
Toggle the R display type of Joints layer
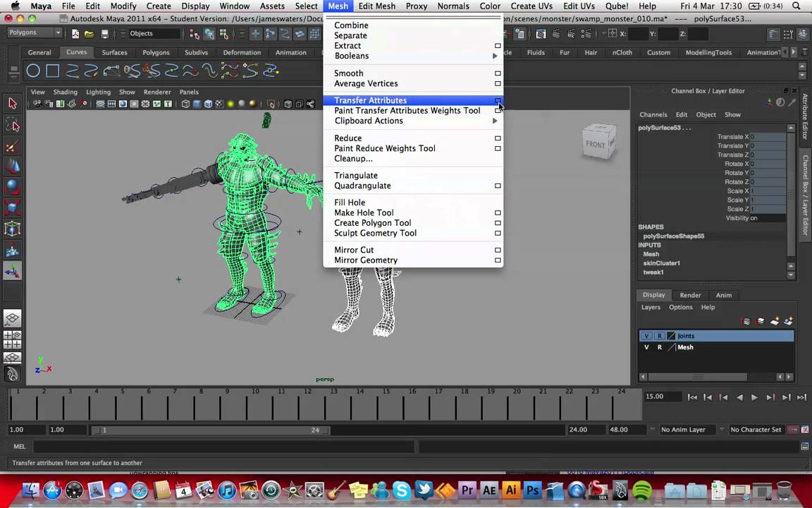point(659,336)
